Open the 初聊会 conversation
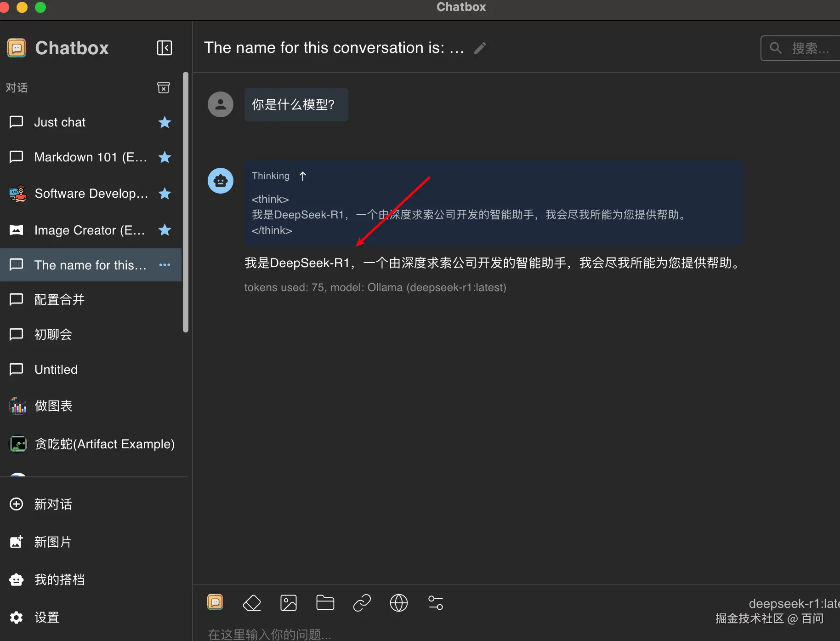The height and width of the screenshot is (641, 840). pos(91,334)
